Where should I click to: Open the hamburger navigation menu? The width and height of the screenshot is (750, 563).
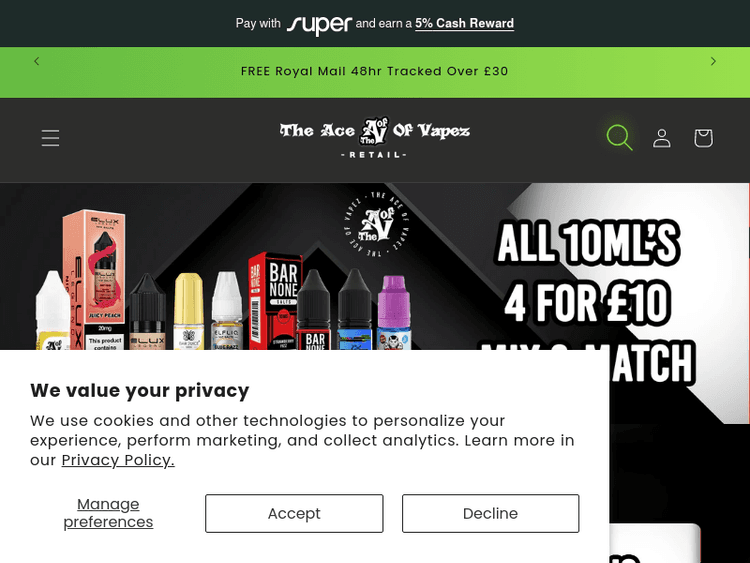[50, 138]
